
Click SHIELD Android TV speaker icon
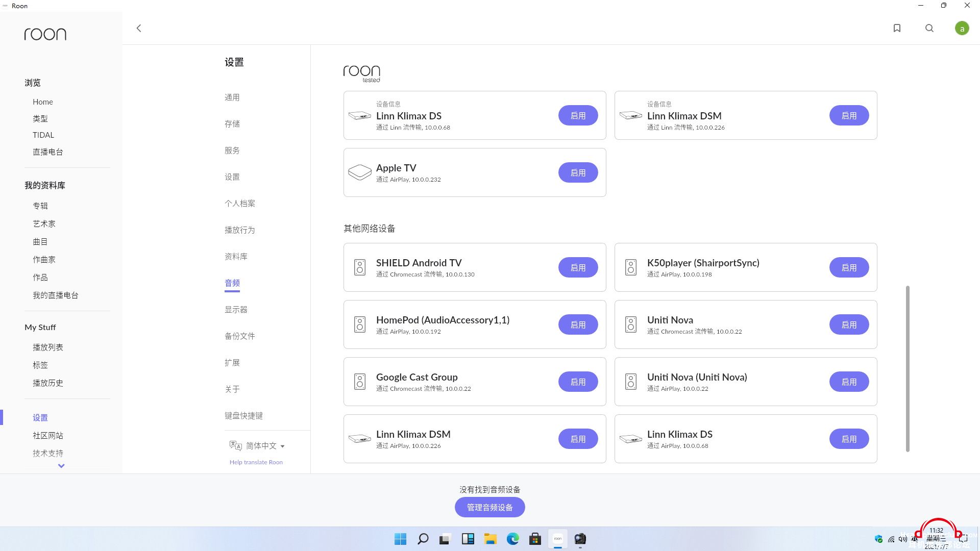point(360,267)
